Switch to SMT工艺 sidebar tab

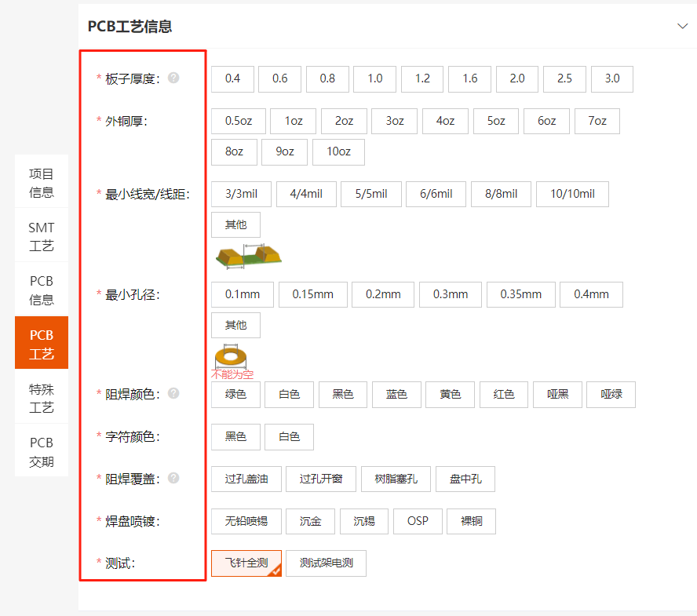pyautogui.click(x=42, y=236)
